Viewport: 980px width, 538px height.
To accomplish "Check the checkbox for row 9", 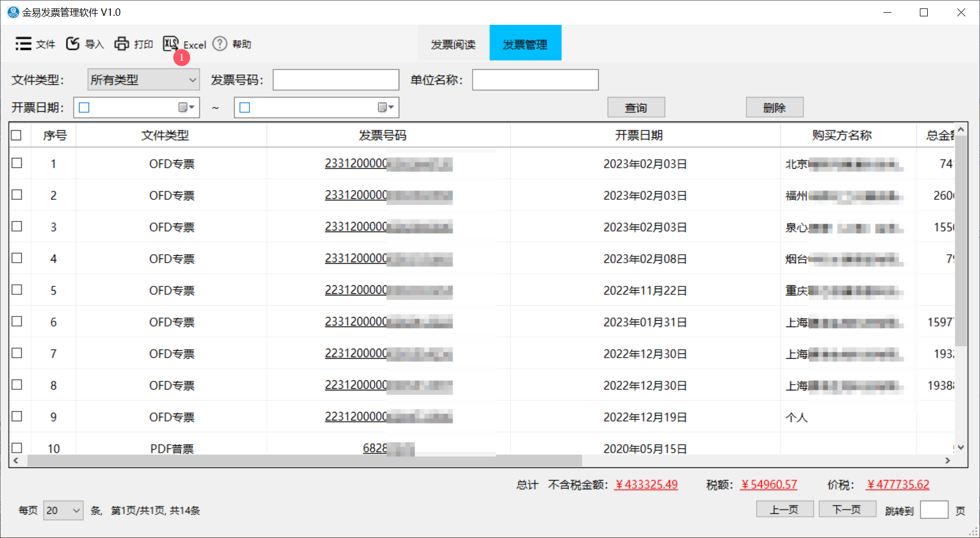I will point(17,417).
